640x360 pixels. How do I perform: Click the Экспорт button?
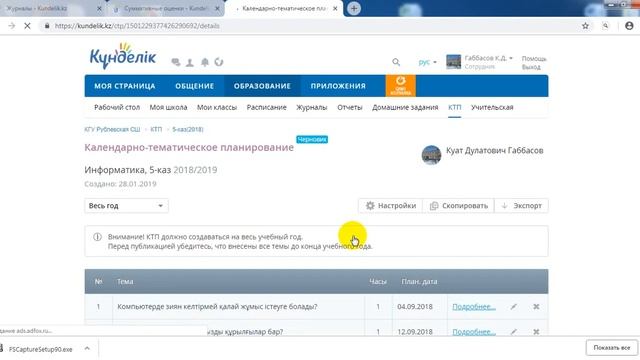coord(521,206)
